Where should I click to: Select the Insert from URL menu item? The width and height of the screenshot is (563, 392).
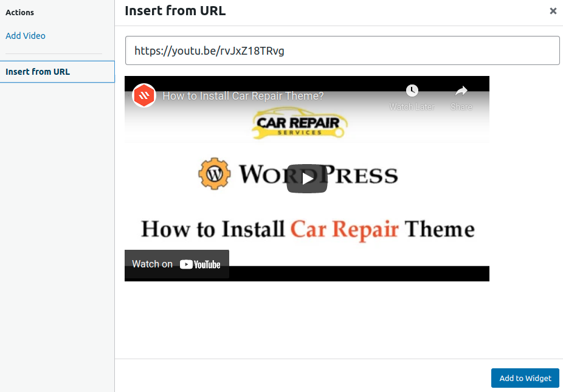tap(57, 72)
